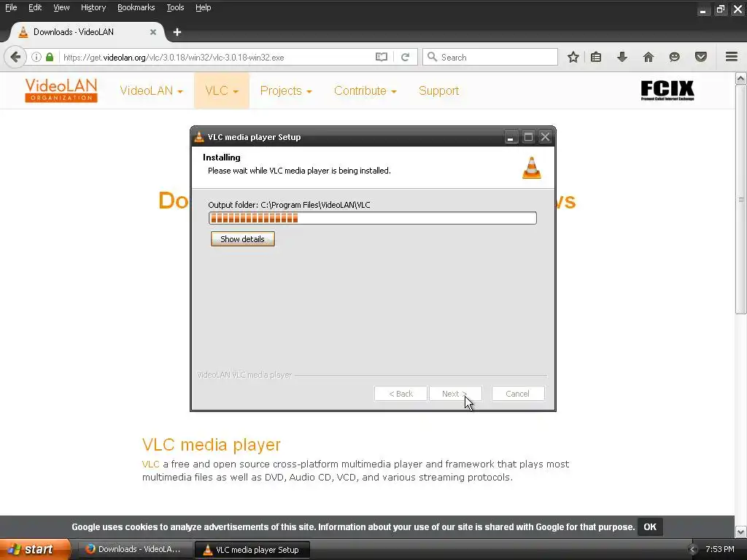Close the Downloads - VideoLAN tab
747x560 pixels.
pyautogui.click(x=153, y=32)
